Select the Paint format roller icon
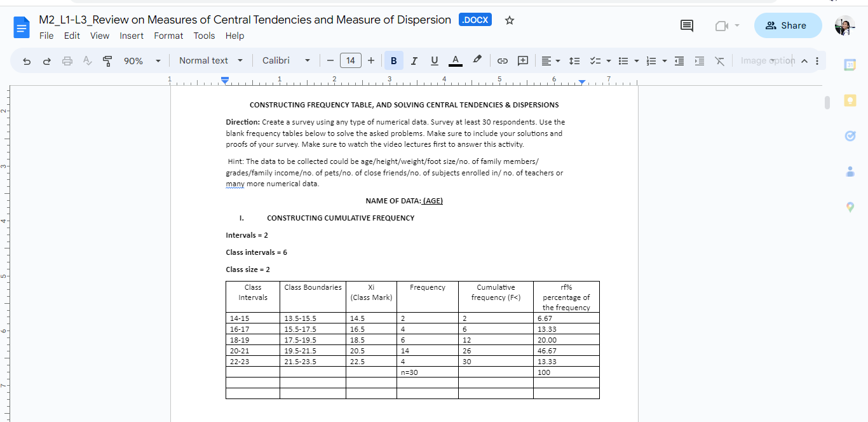 (107, 61)
